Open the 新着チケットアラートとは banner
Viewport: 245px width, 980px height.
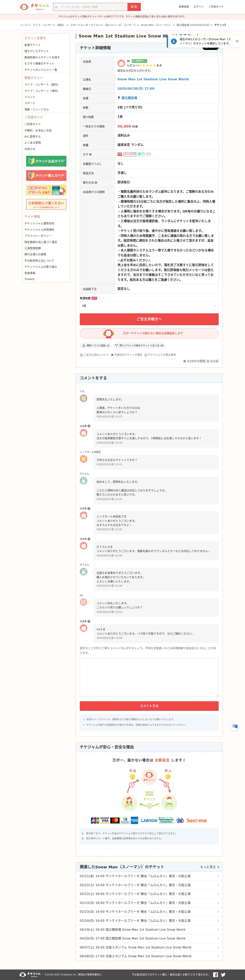(x=46, y=190)
